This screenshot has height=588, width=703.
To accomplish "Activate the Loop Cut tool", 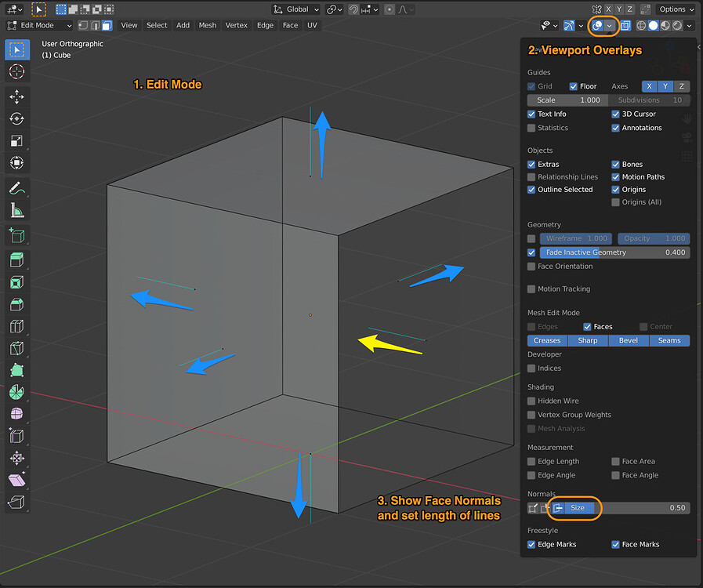I will (16, 325).
